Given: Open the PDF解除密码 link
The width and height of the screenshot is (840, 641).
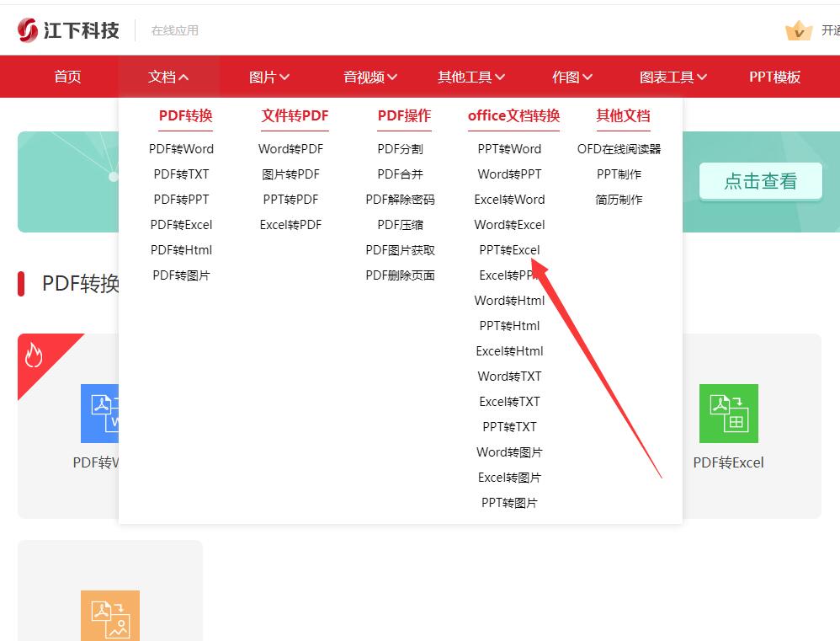Looking at the screenshot, I should (400, 199).
